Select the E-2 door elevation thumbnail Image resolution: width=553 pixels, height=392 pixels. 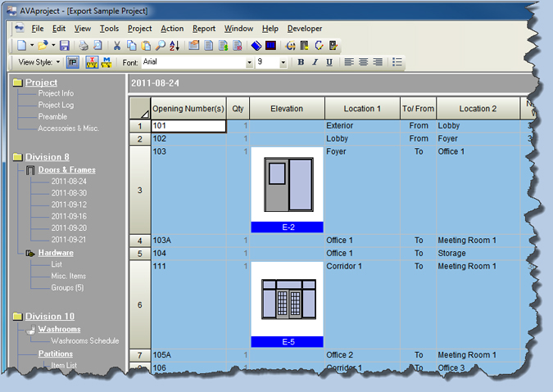point(287,186)
